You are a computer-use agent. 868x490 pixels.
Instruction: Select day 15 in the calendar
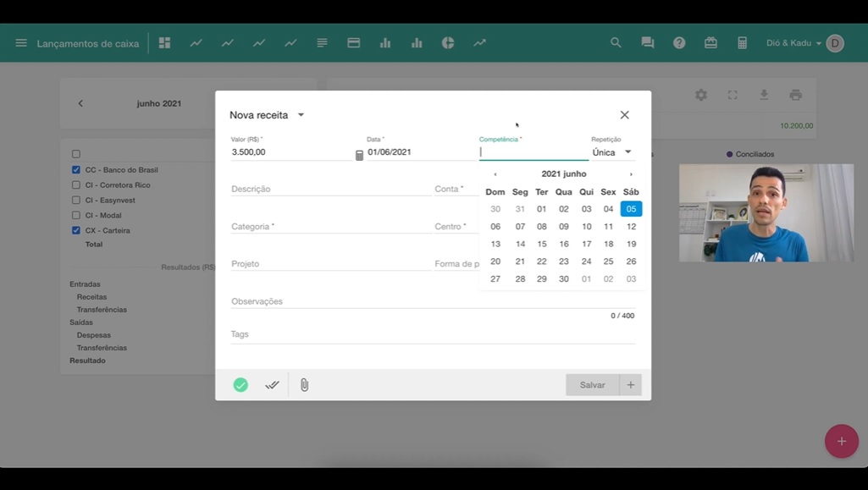(542, 244)
